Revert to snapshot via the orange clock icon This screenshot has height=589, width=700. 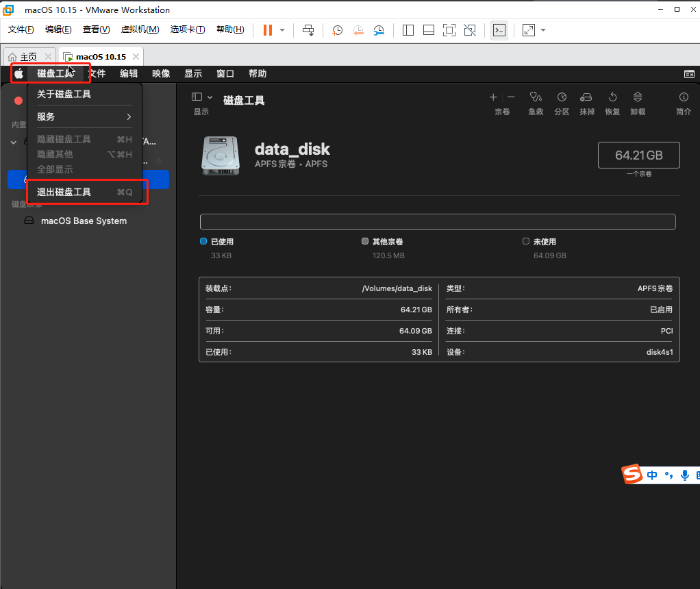(x=358, y=30)
